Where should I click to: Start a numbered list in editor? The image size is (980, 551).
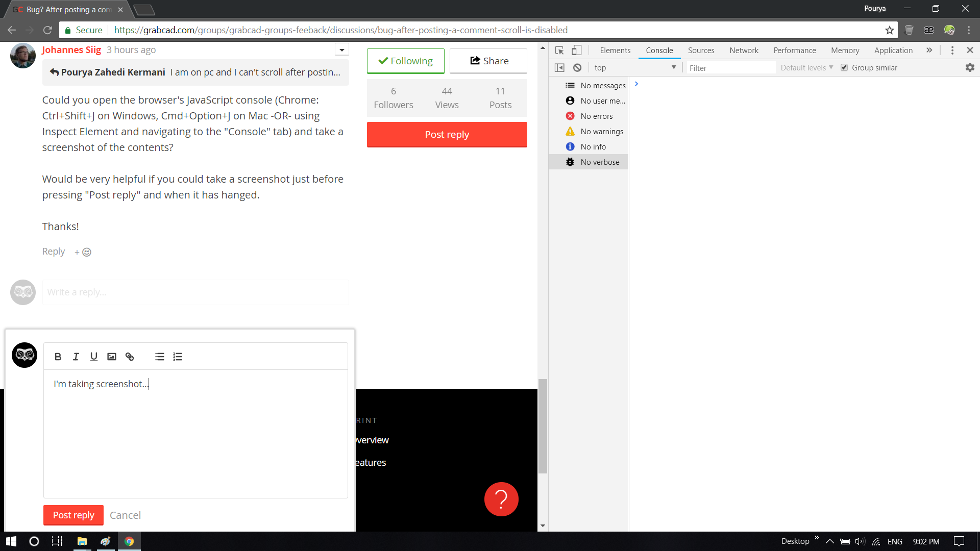pos(178,357)
